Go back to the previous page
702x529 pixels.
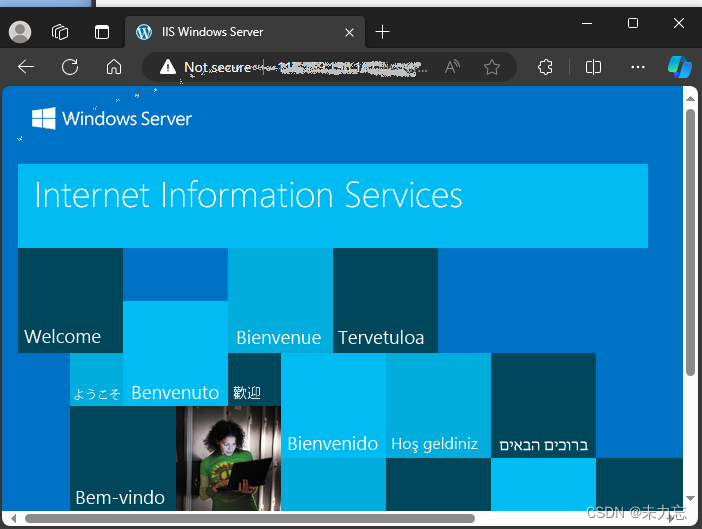tap(26, 67)
